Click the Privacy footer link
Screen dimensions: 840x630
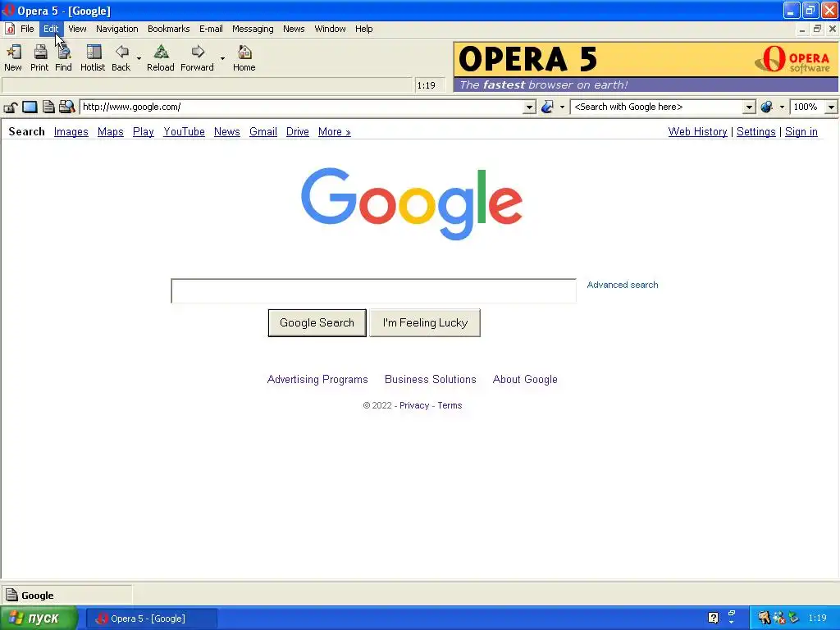(414, 405)
